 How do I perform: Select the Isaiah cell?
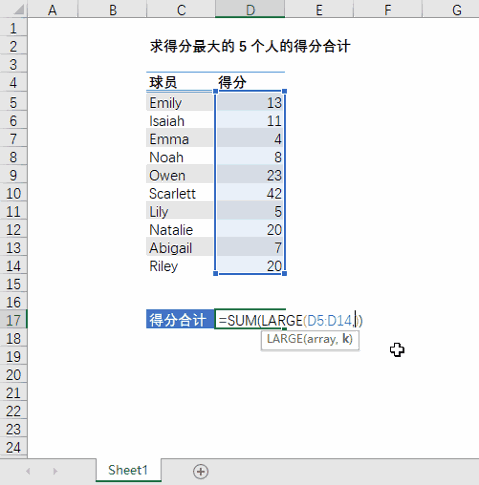click(x=180, y=121)
